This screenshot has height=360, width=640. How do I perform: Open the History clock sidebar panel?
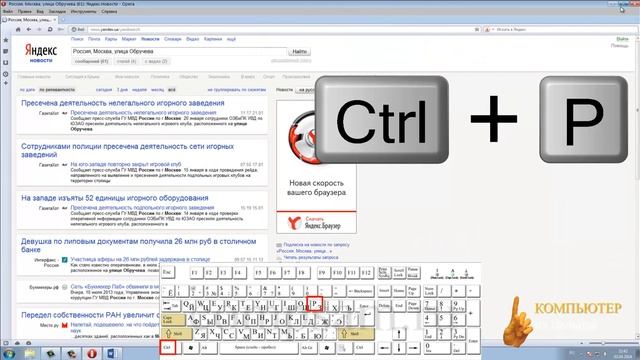pos(6,74)
